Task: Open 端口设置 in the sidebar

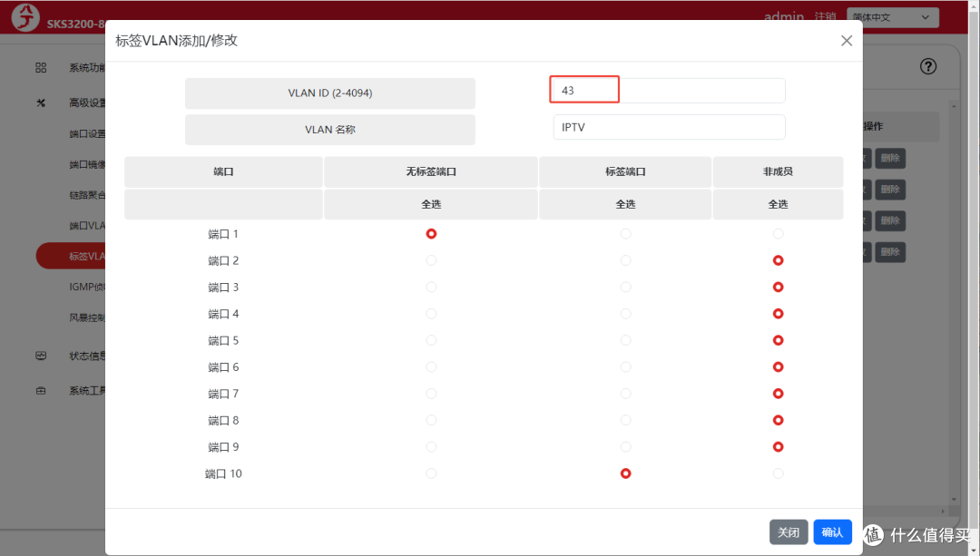Action: (x=87, y=133)
